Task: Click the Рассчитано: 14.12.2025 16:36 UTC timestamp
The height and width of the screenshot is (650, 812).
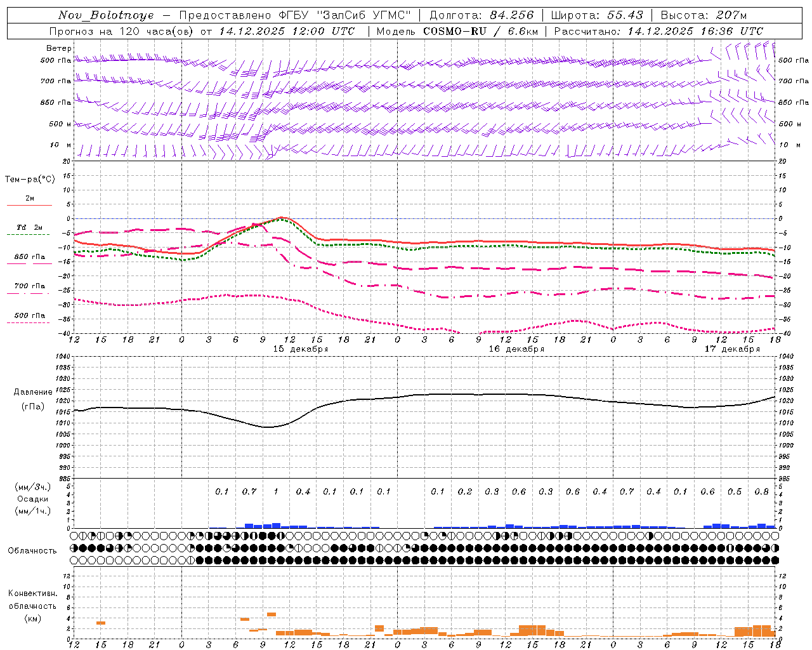Action: point(658,31)
